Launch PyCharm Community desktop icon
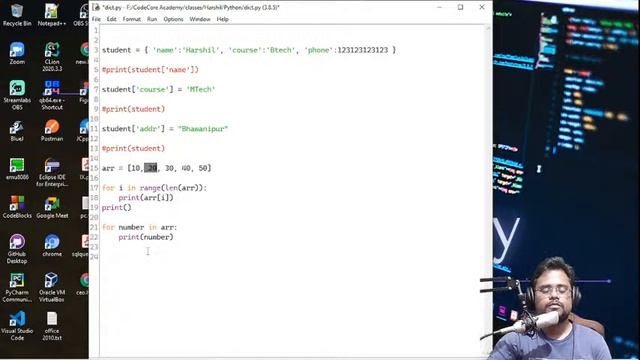Viewport: 640px width, 360px height. tap(17, 287)
